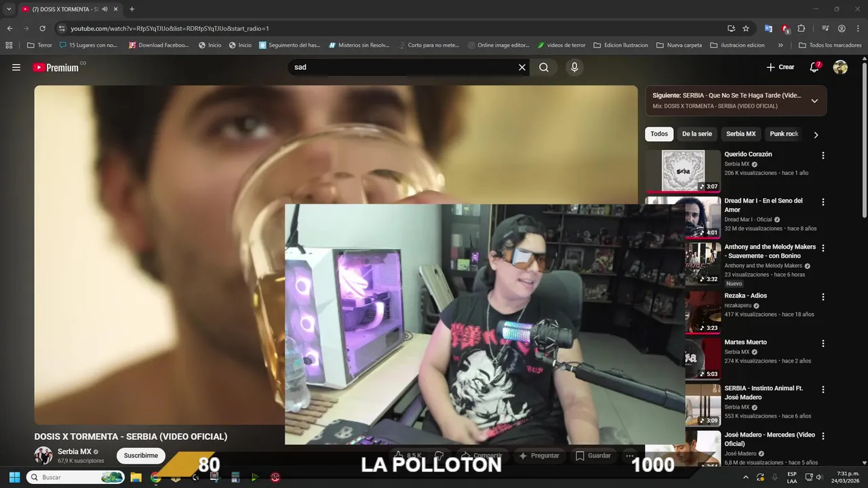868x488 pixels.
Task: Show hidden bookmarks overflow chevron
Action: (781, 45)
